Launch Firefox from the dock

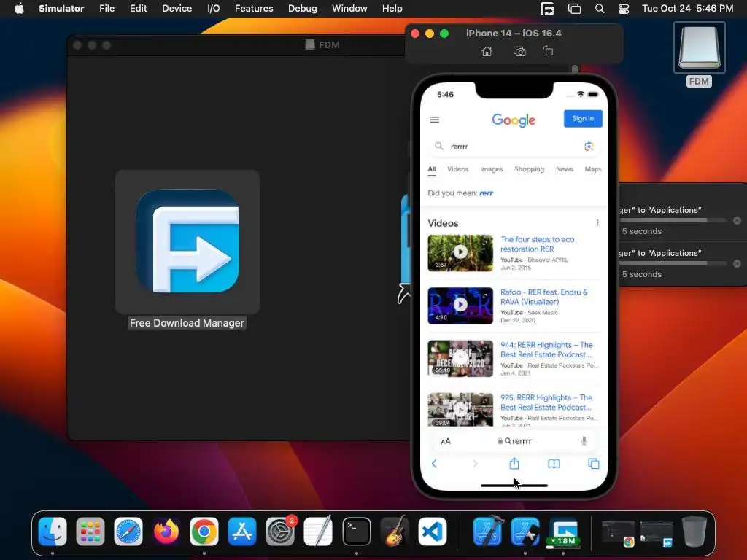pyautogui.click(x=166, y=532)
